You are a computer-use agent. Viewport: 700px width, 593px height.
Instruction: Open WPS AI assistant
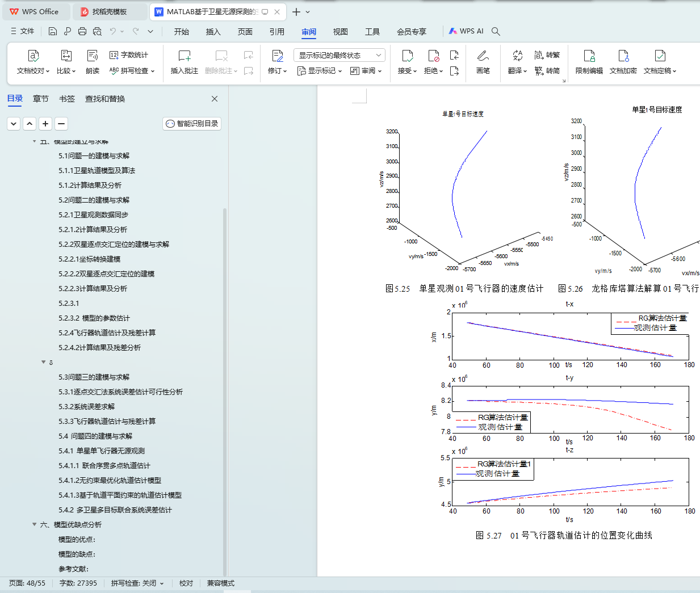(x=466, y=31)
